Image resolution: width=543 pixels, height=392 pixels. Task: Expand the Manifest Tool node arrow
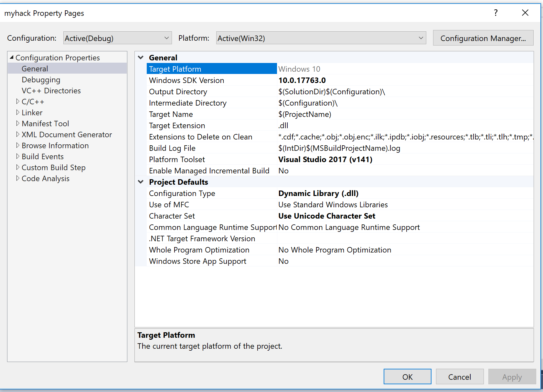(17, 124)
